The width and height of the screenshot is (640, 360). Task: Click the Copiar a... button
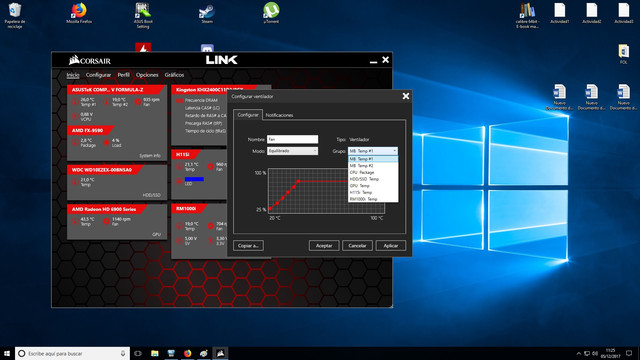(248, 246)
